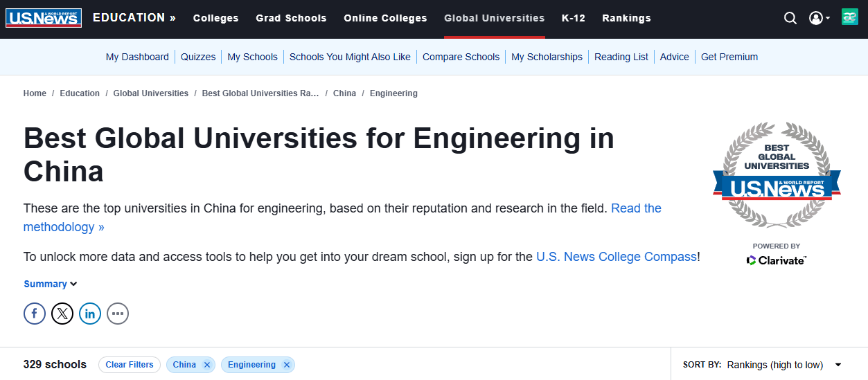Expand the Summary section
This screenshot has width=868, height=380.
click(51, 284)
